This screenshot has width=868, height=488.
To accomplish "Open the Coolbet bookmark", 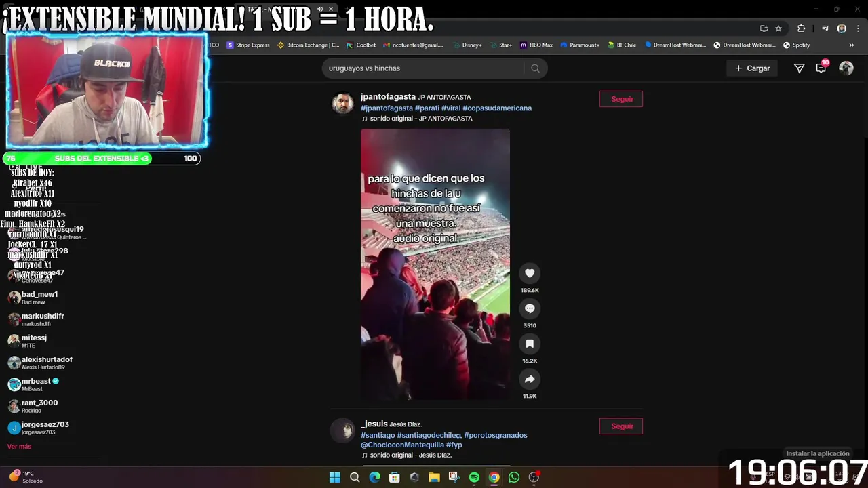I will pos(361,45).
